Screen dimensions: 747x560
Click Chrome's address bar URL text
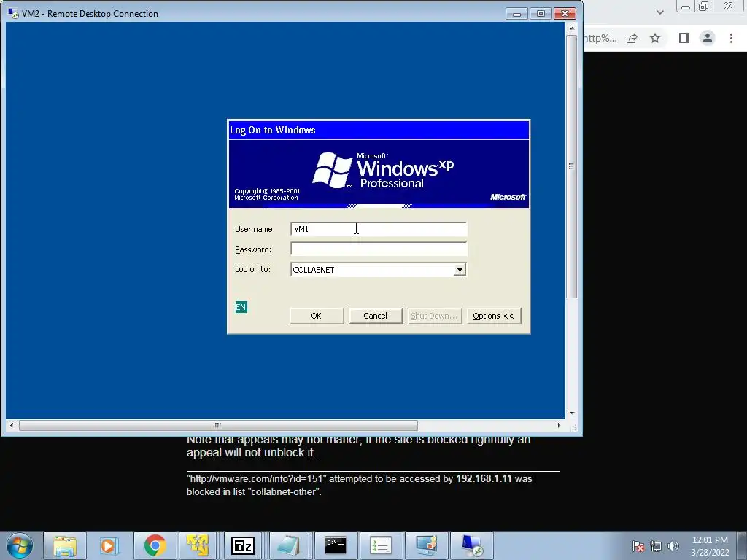click(x=600, y=38)
